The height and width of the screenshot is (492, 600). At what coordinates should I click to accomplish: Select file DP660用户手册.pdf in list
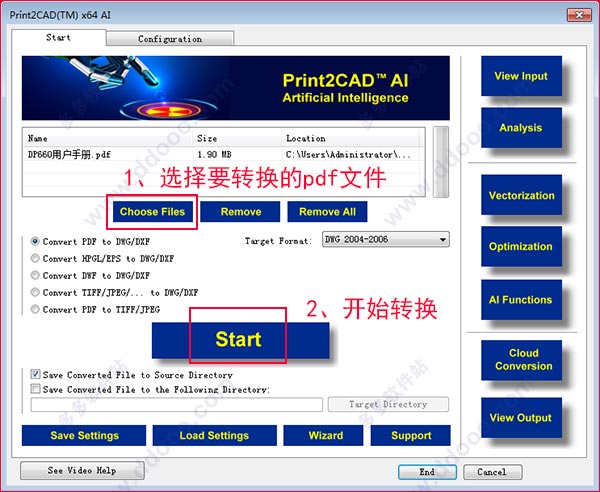point(69,155)
